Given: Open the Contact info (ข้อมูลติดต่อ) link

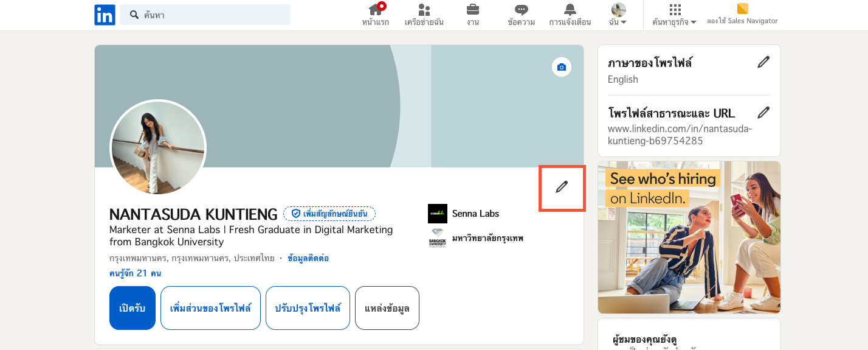Looking at the screenshot, I should (x=308, y=258).
